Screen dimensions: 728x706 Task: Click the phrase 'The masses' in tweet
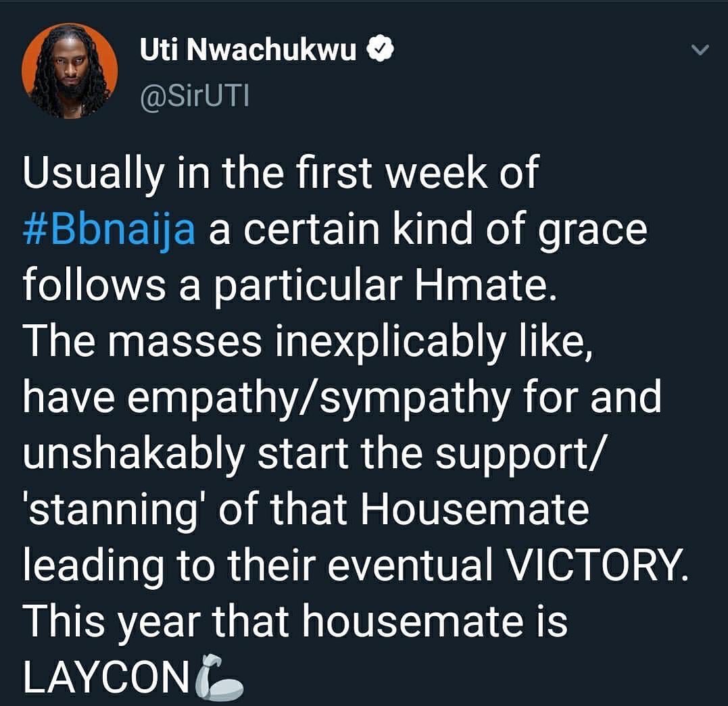point(142,342)
